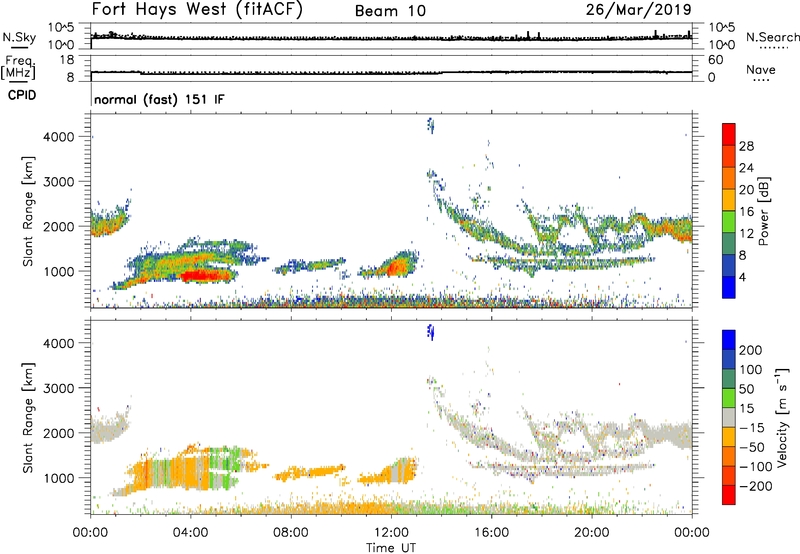Select the "N.Search" legend label
The height and width of the screenshot is (554, 800).
pyautogui.click(x=772, y=37)
